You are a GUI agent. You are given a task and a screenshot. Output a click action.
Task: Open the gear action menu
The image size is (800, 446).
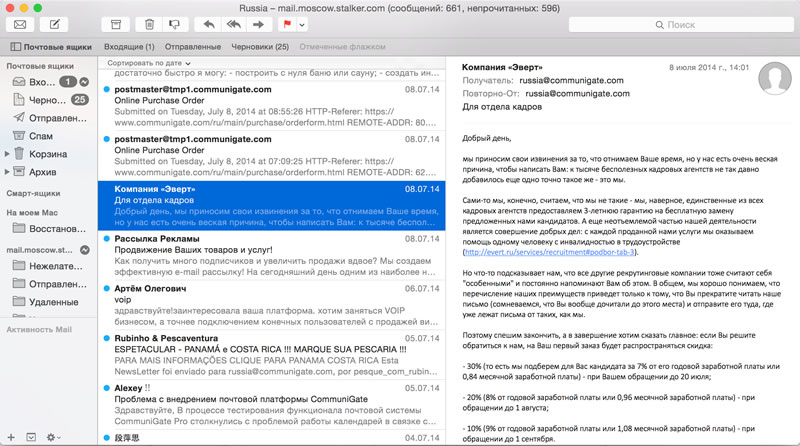53,437
